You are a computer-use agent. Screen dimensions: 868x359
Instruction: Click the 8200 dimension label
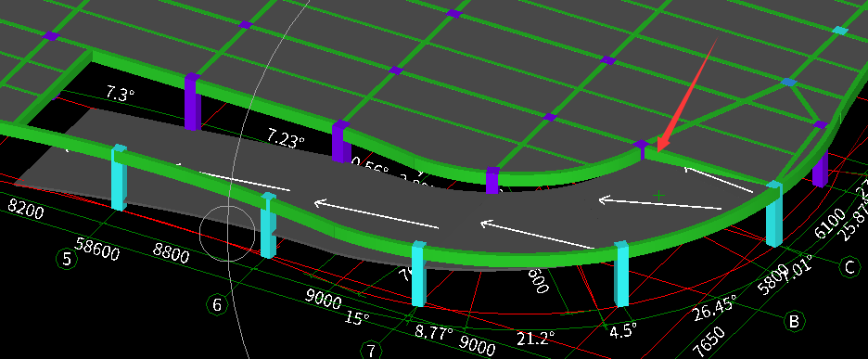25,210
